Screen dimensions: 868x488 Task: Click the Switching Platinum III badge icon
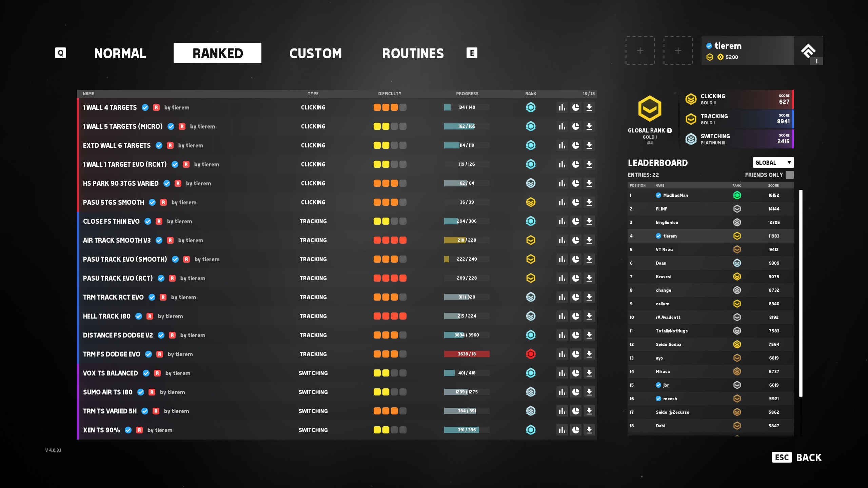[x=690, y=139]
